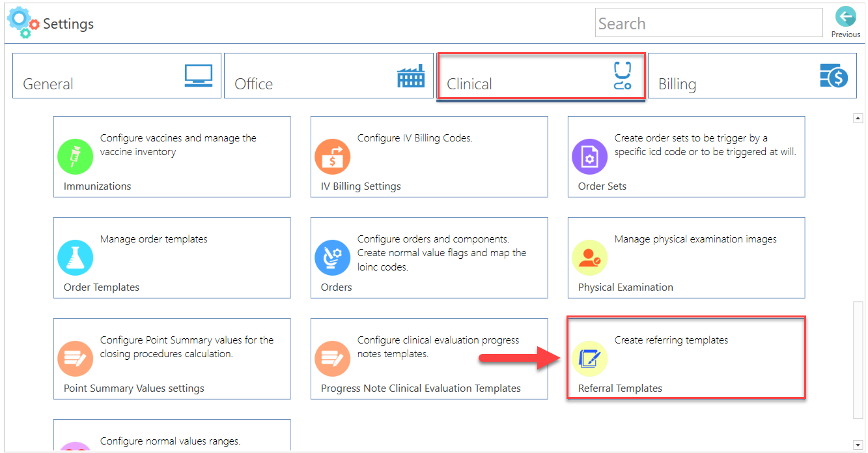Open the Referral Templates label
The image size is (868, 453).
pos(620,388)
